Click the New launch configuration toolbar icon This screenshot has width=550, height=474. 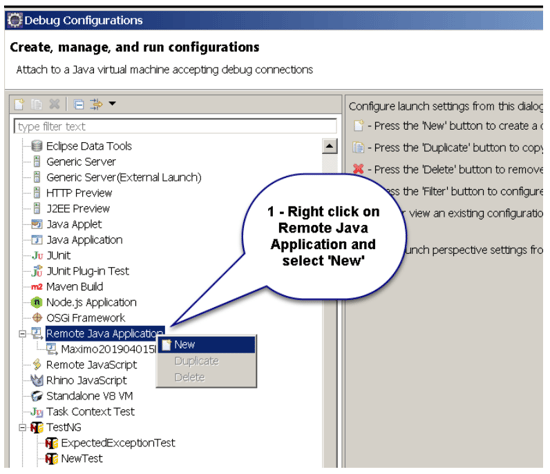coord(19,104)
